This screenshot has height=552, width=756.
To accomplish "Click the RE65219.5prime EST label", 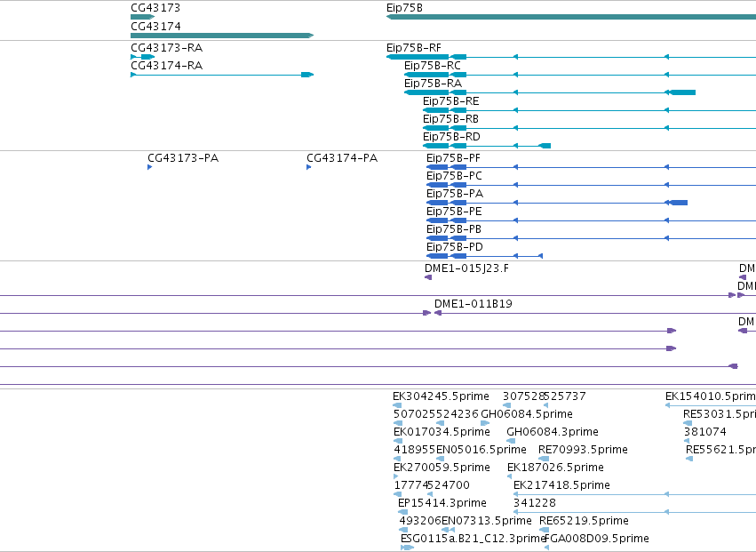I will click(x=584, y=522).
